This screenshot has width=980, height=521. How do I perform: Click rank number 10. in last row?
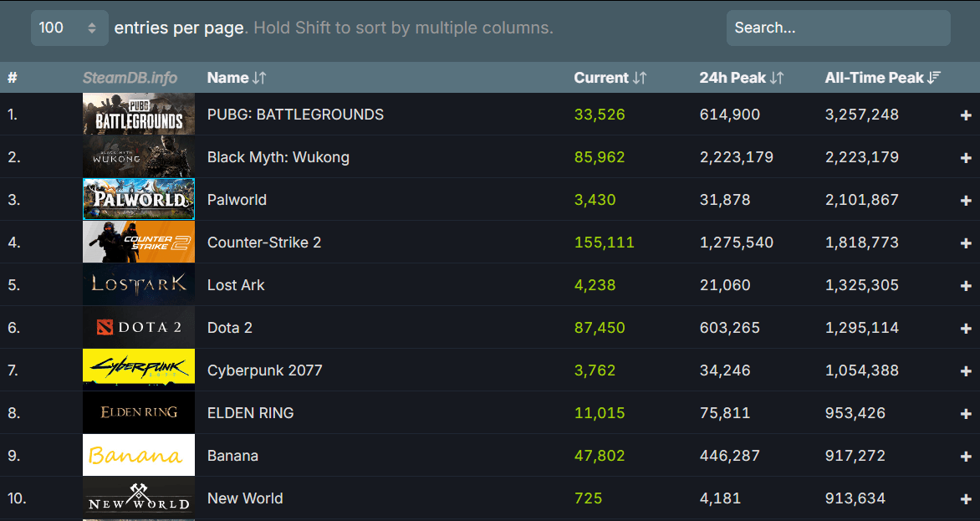click(17, 498)
